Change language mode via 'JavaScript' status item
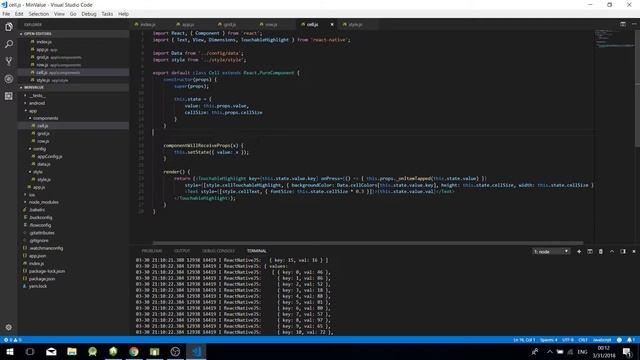Viewport: 640px width, 360px height. pyautogui.click(x=602, y=340)
